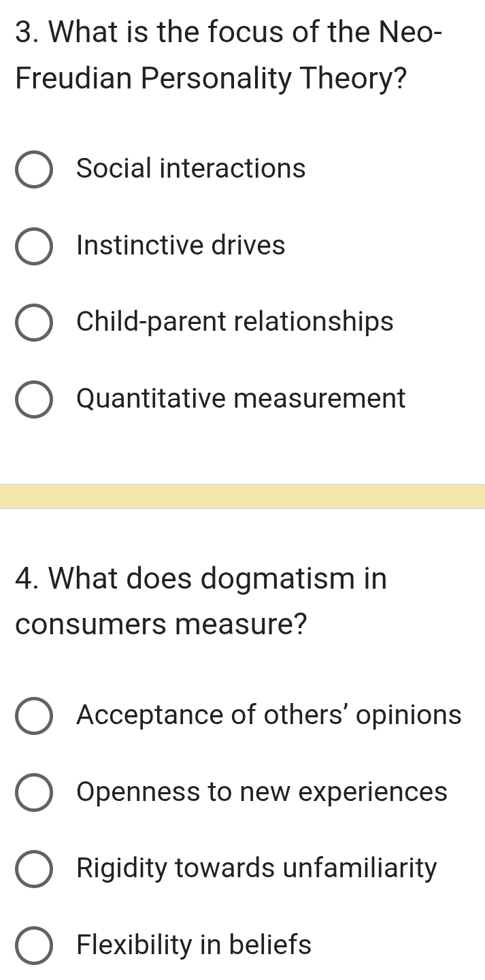
Task: Choose Openness to new experiences option
Action: coord(35,792)
